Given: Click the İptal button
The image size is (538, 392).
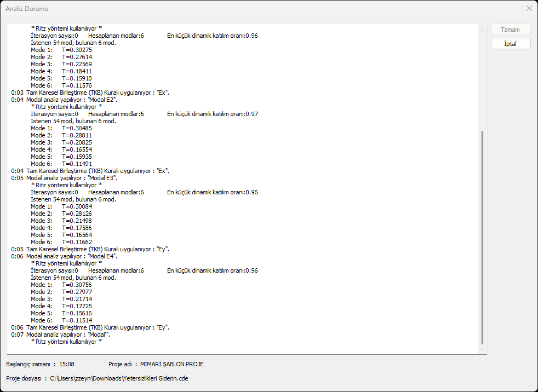Looking at the screenshot, I should [511, 44].
